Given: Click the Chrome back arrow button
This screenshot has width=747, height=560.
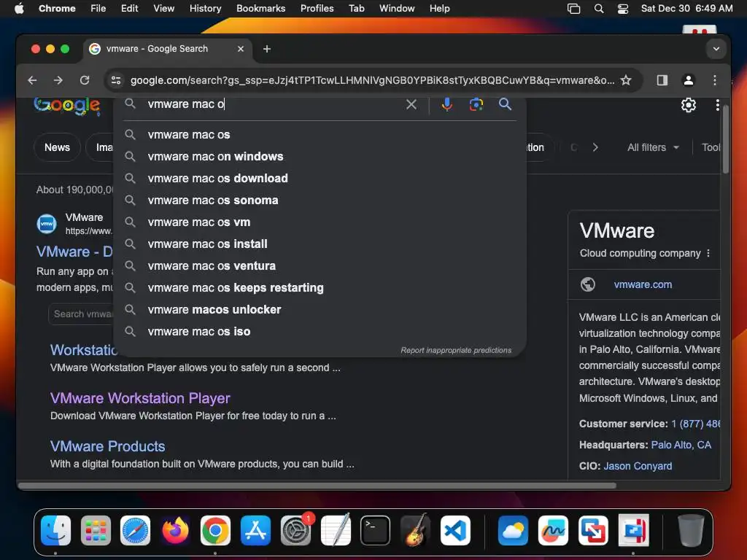Looking at the screenshot, I should 32,80.
